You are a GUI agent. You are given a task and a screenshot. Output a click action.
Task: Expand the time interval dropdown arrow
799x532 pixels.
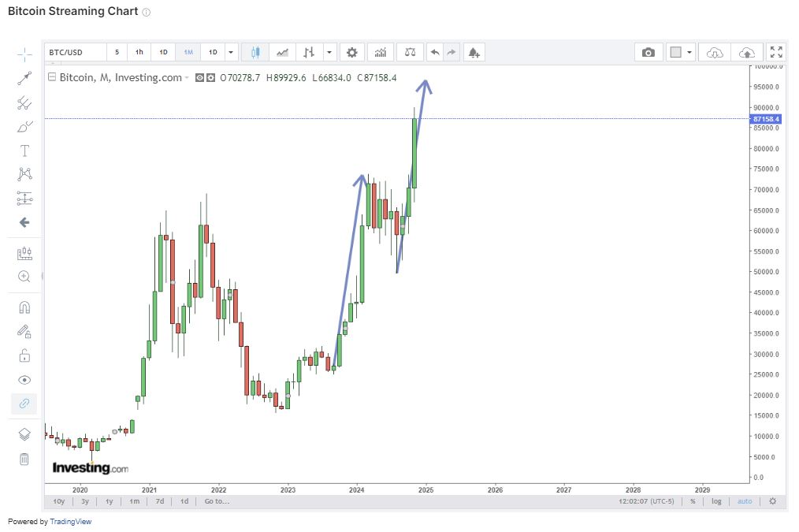click(x=231, y=53)
